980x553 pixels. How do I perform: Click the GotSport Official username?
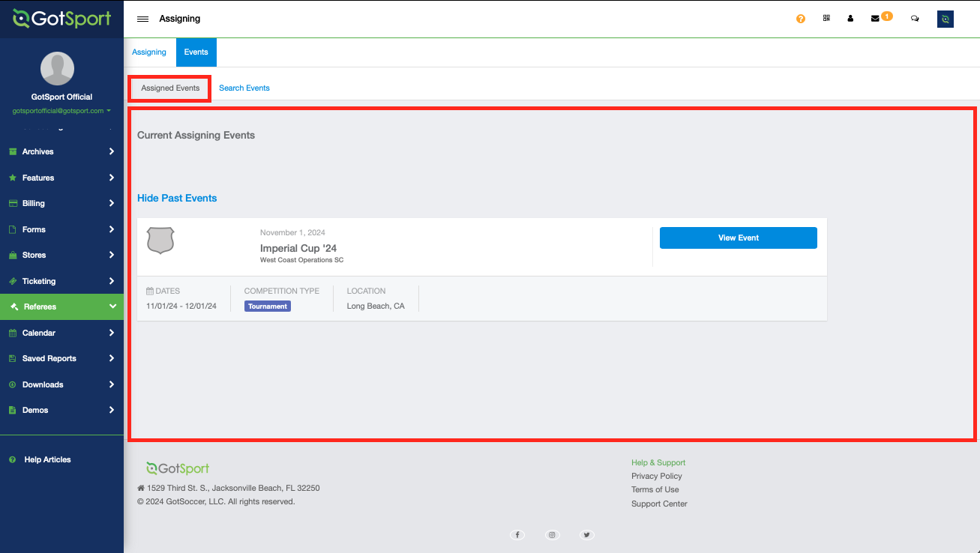pos(61,97)
